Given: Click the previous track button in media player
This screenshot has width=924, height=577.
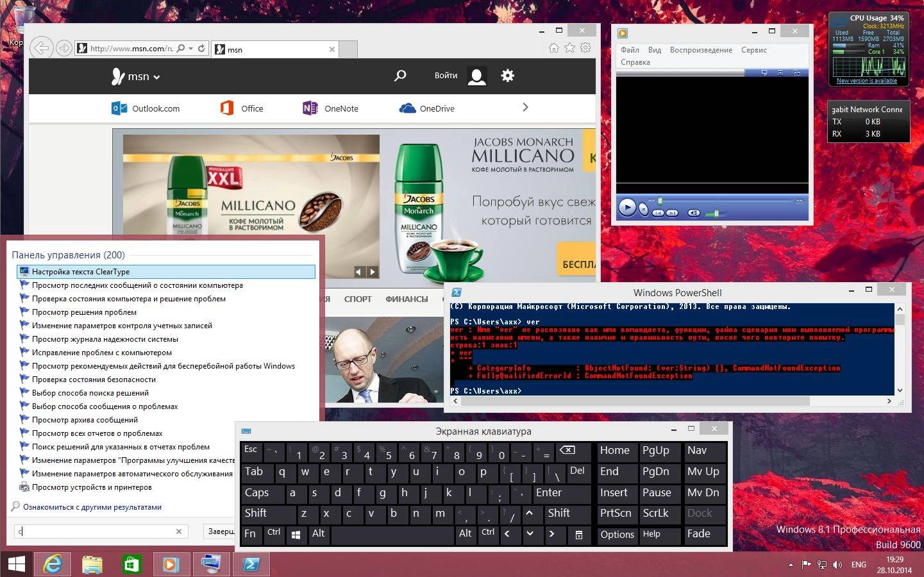Looking at the screenshot, I should [x=658, y=213].
